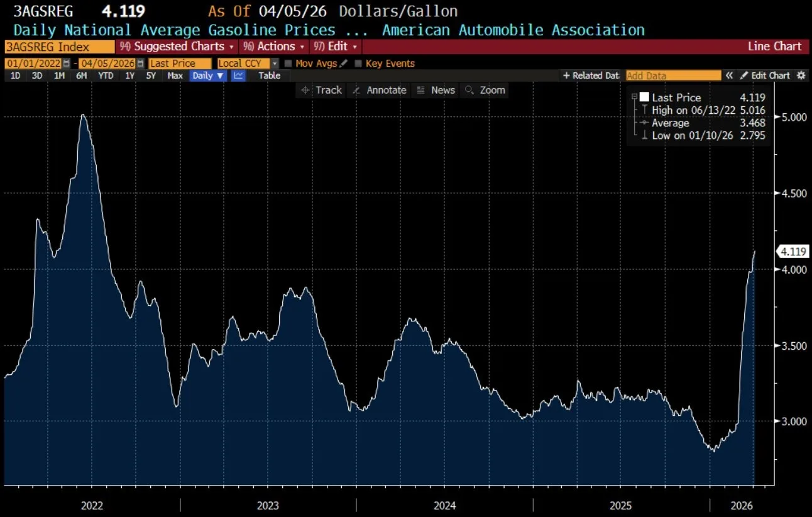Click the Low marker icon in legend
Screen dimensions: 812x517
tap(644, 135)
